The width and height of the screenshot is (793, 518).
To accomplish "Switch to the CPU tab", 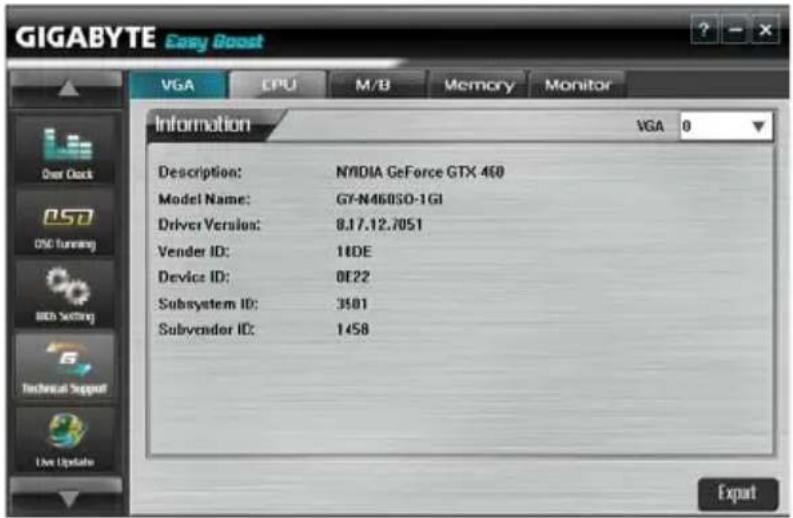I will [278, 84].
